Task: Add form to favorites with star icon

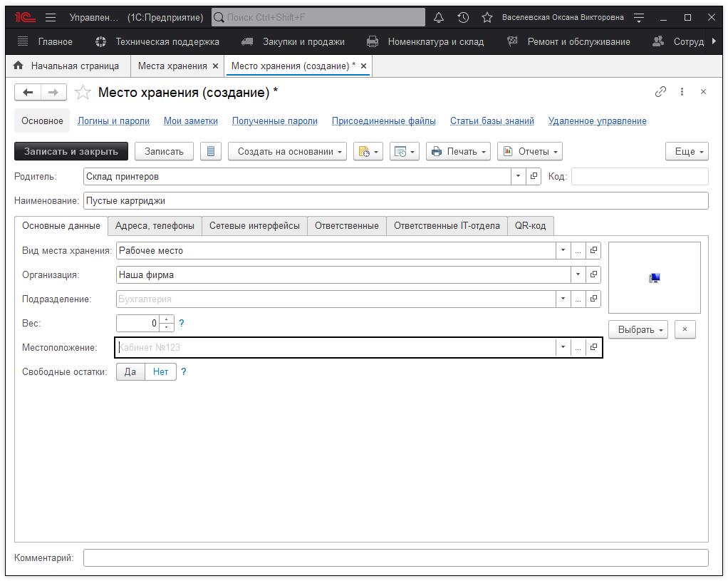Action: pos(83,93)
